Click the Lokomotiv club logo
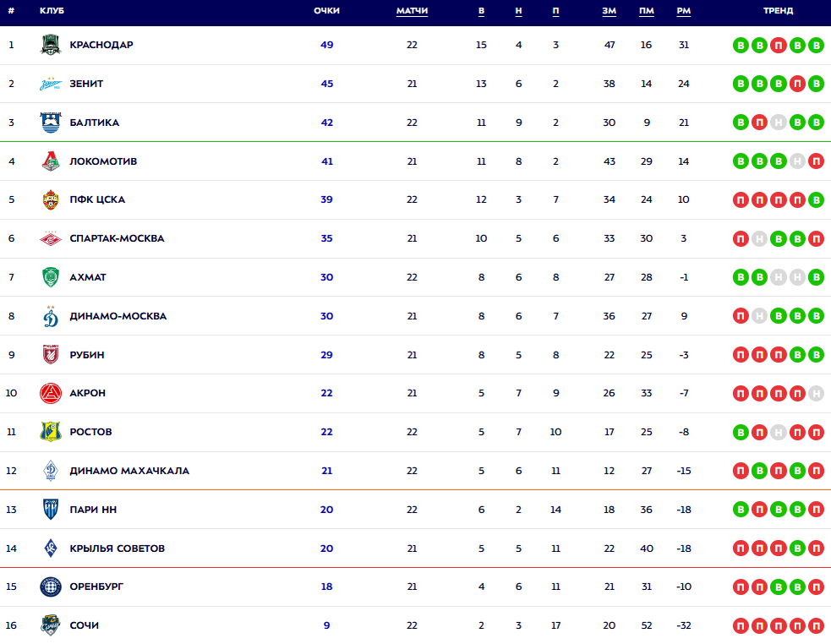The width and height of the screenshot is (831, 644). pos(51,161)
